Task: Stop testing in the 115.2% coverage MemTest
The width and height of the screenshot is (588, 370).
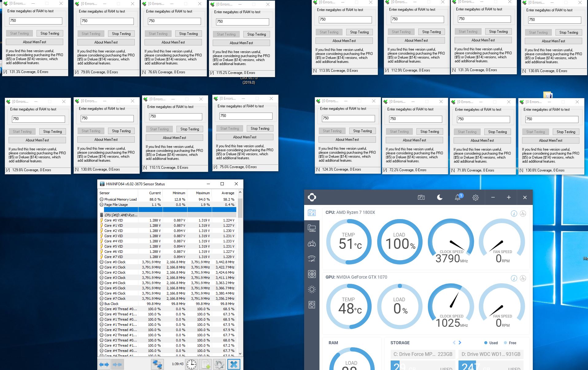Action: (x=257, y=34)
